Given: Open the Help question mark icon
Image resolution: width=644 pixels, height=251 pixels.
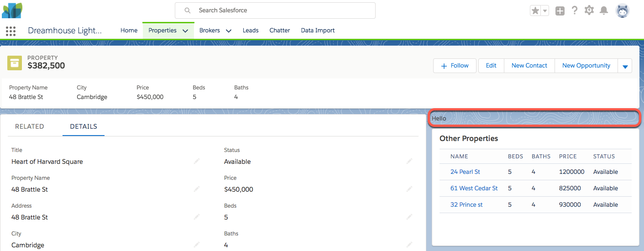Looking at the screenshot, I should point(575,10).
